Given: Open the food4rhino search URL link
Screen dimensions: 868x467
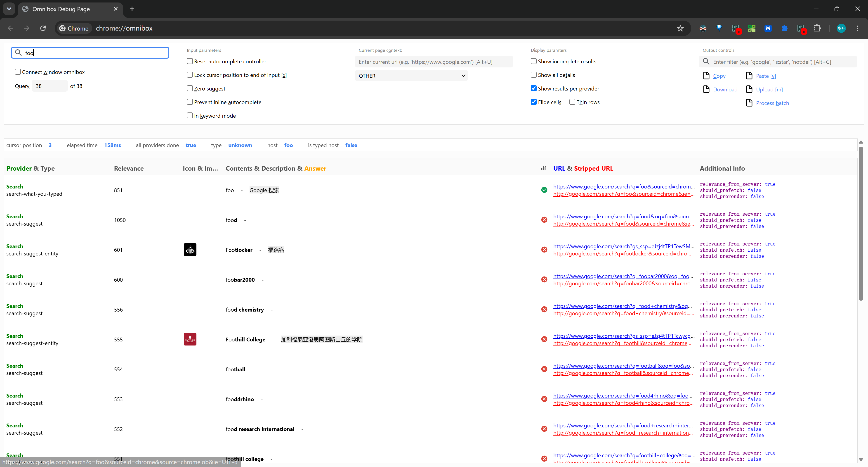Looking at the screenshot, I should click(x=623, y=396).
